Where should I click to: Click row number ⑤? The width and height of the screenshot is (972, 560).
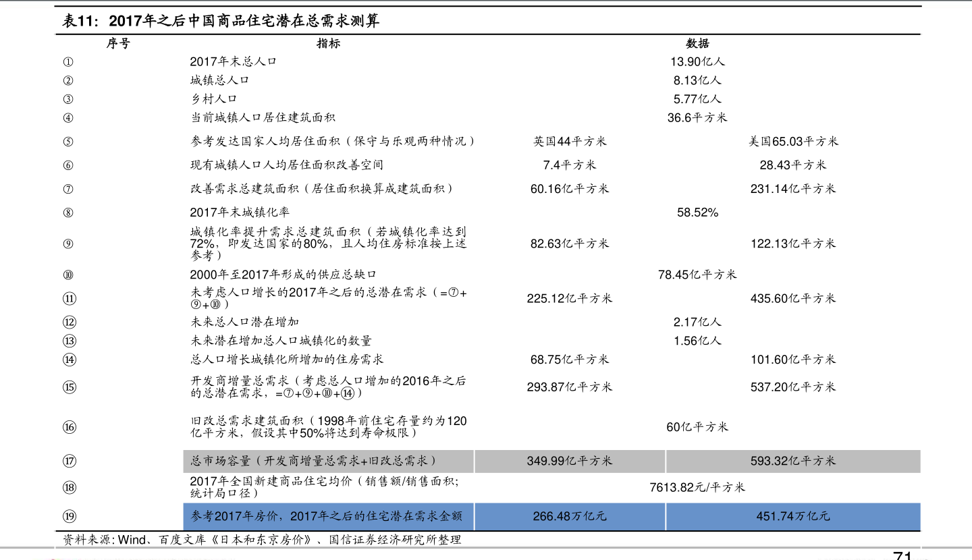pyautogui.click(x=68, y=142)
